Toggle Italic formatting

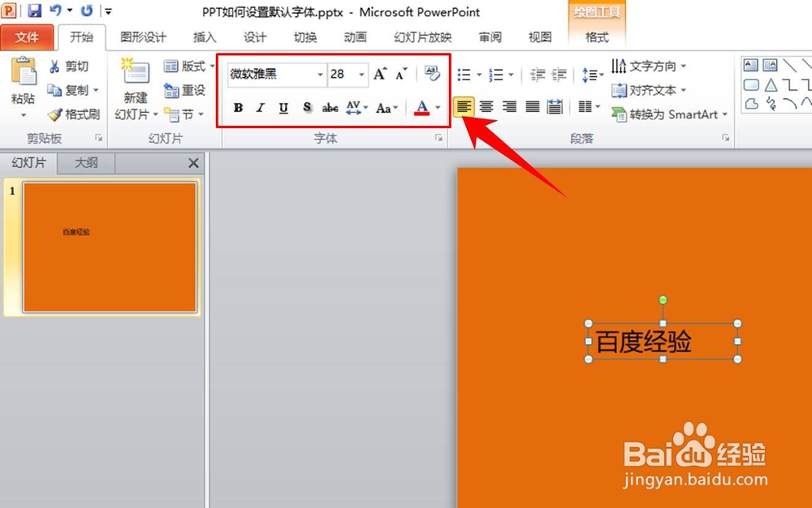pos(261,108)
